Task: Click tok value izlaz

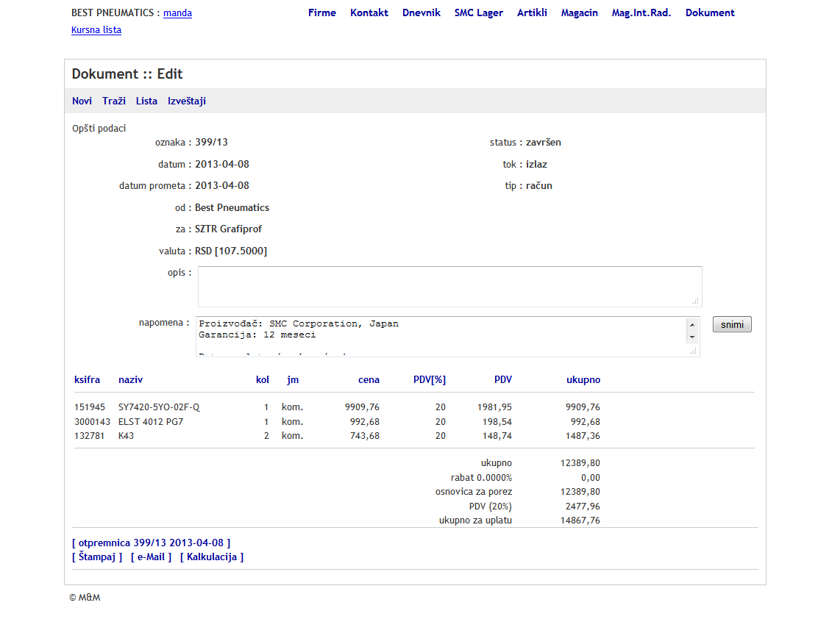Action: (x=536, y=164)
